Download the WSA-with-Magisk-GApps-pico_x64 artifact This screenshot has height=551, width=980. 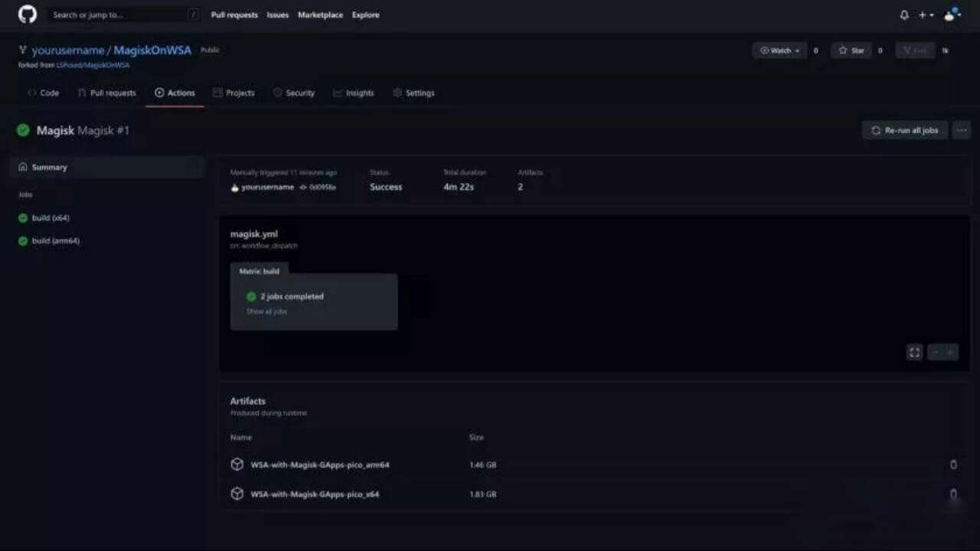pyautogui.click(x=315, y=494)
